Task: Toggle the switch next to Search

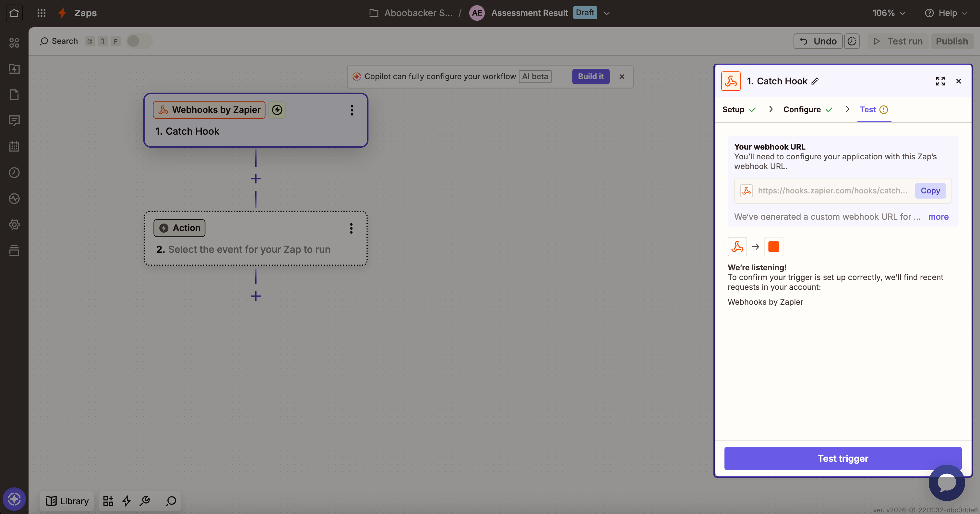Action: click(x=139, y=41)
